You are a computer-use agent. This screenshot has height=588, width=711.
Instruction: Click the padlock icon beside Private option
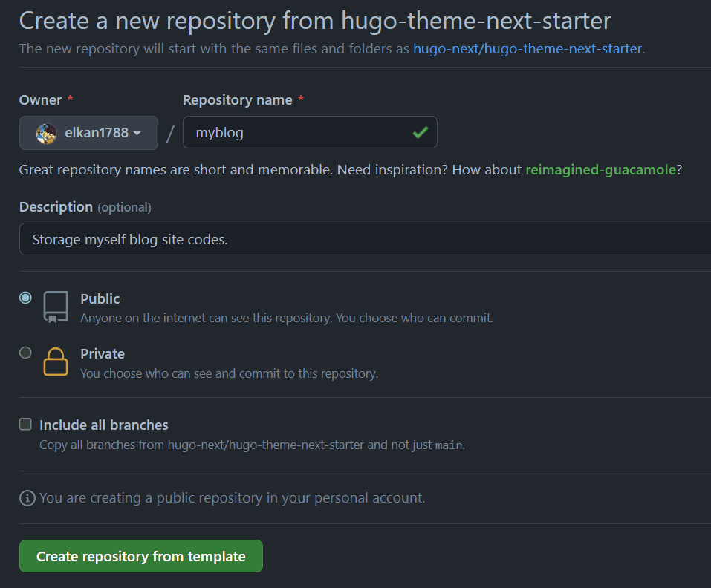(55, 362)
